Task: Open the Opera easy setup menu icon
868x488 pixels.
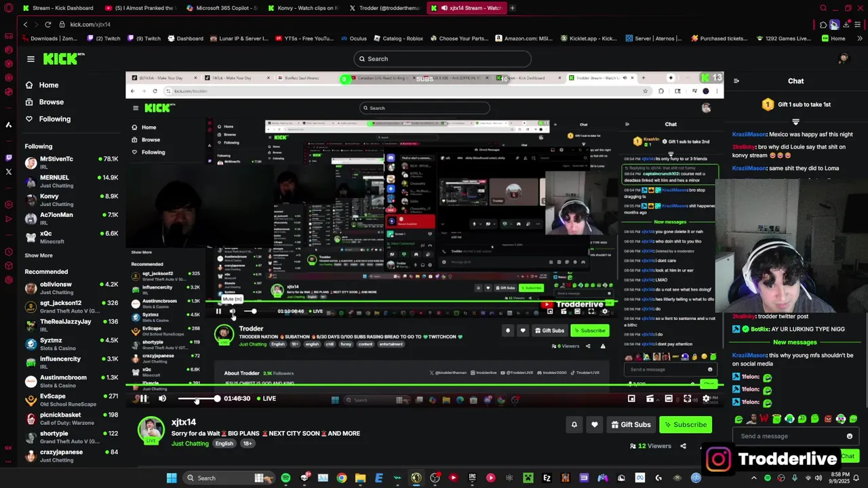Action: (x=858, y=24)
